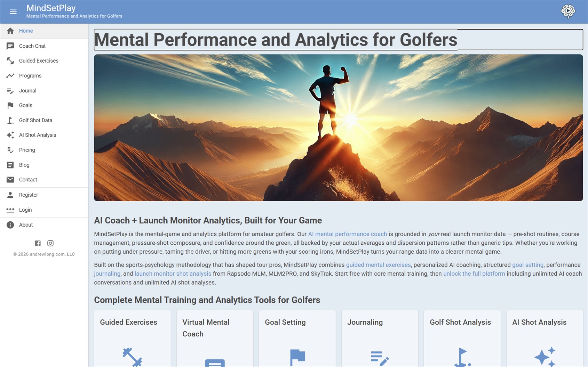This screenshot has height=367, width=588.
Task: Follow the 'launch monitor shot analysis' link
Action: pyautogui.click(x=173, y=274)
